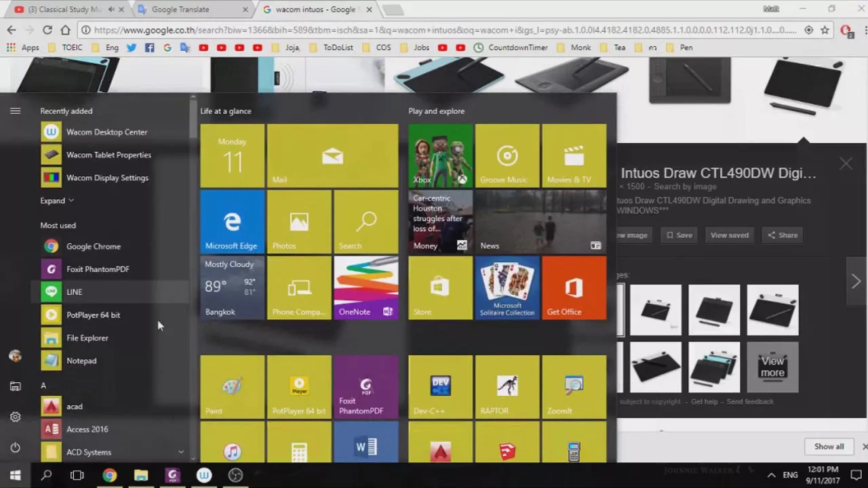Expand the Recently added list

click(57, 201)
